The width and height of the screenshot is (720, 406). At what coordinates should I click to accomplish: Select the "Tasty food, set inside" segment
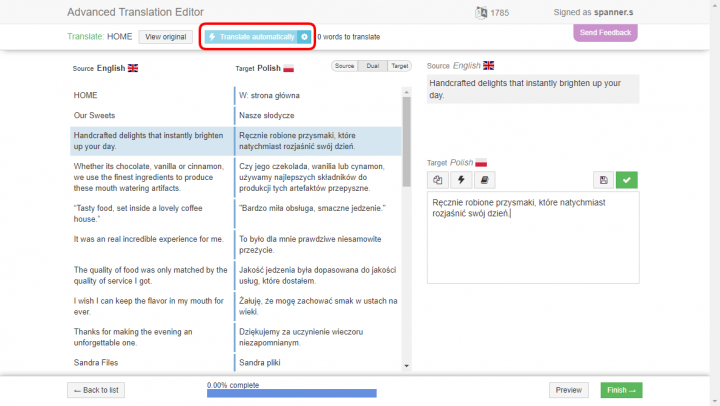pyautogui.click(x=152, y=214)
